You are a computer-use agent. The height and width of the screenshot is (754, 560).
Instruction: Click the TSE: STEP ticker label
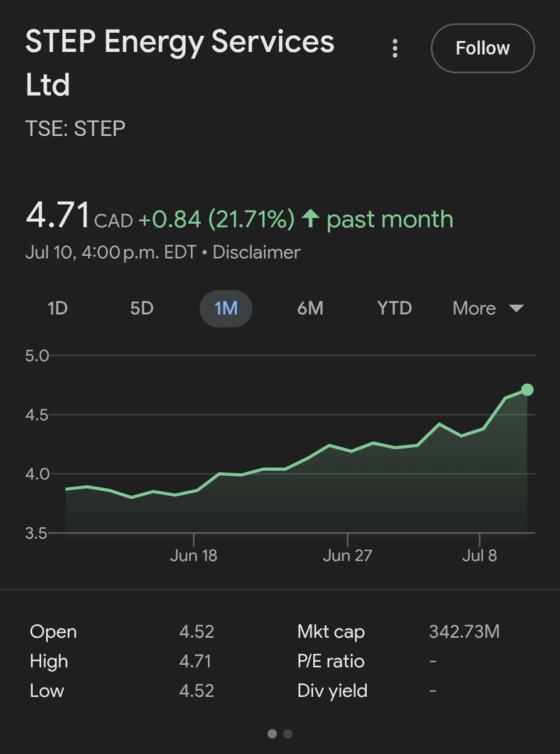(x=75, y=128)
